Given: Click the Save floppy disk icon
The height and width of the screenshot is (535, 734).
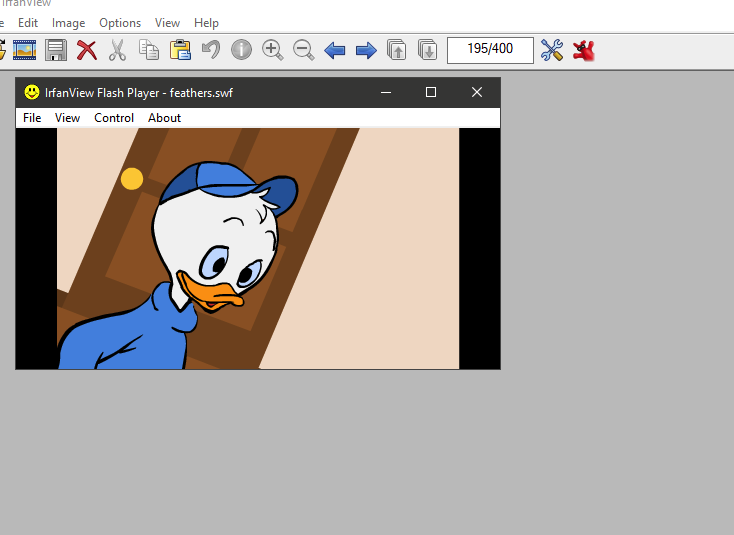Looking at the screenshot, I should [56, 50].
